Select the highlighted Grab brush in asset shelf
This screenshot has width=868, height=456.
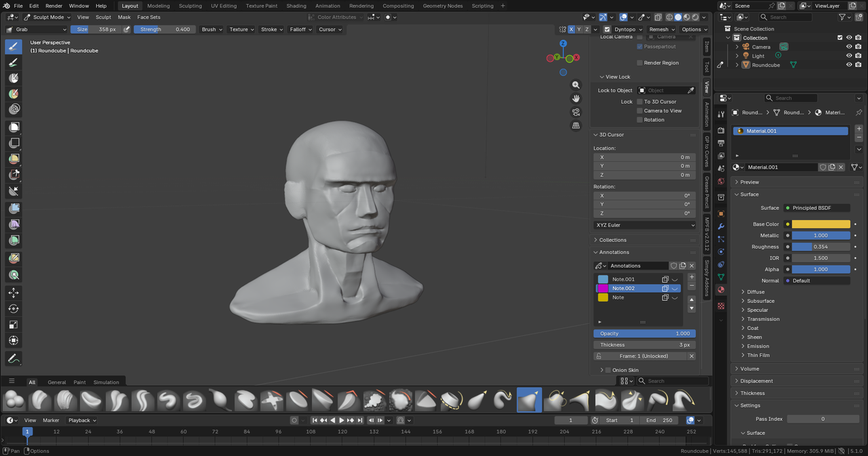click(529, 400)
